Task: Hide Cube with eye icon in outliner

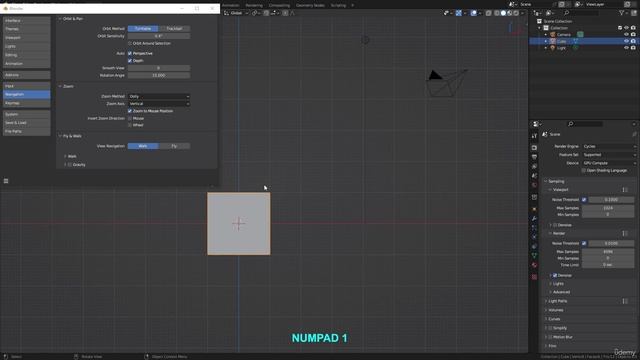Action: click(626, 41)
